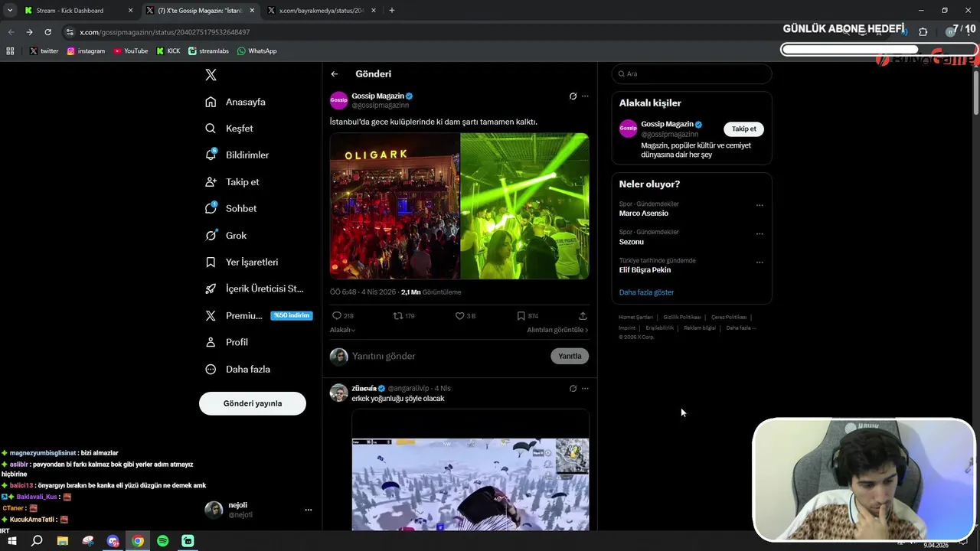Click Alıntıları görüntüle link
This screenshot has width=980, height=551.
(557, 330)
